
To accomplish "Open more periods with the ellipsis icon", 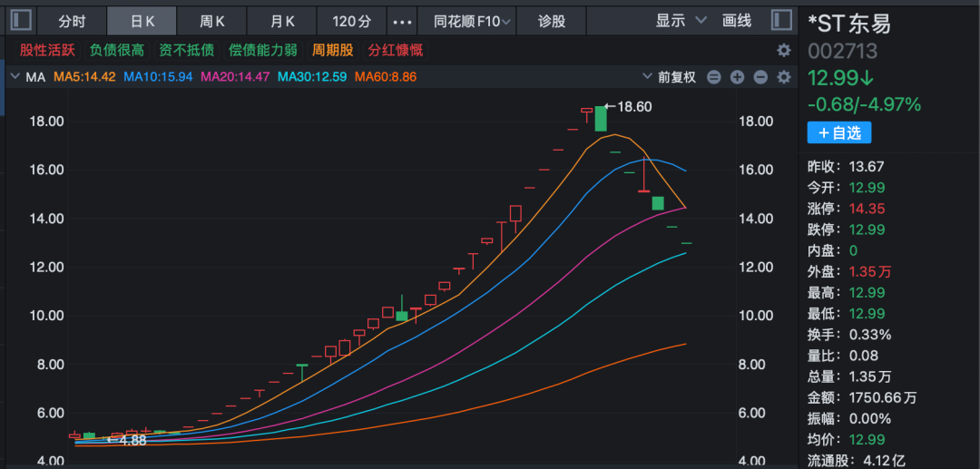I will [x=401, y=21].
